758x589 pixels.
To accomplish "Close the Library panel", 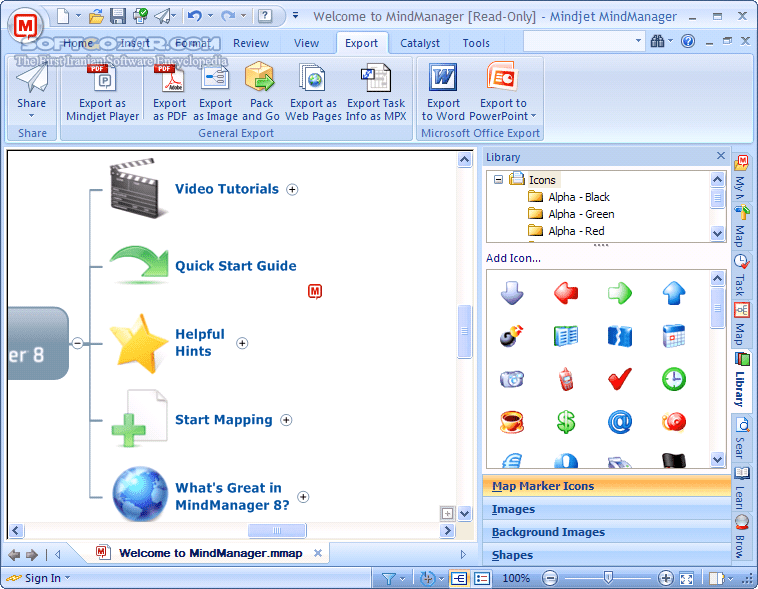I will (x=720, y=156).
